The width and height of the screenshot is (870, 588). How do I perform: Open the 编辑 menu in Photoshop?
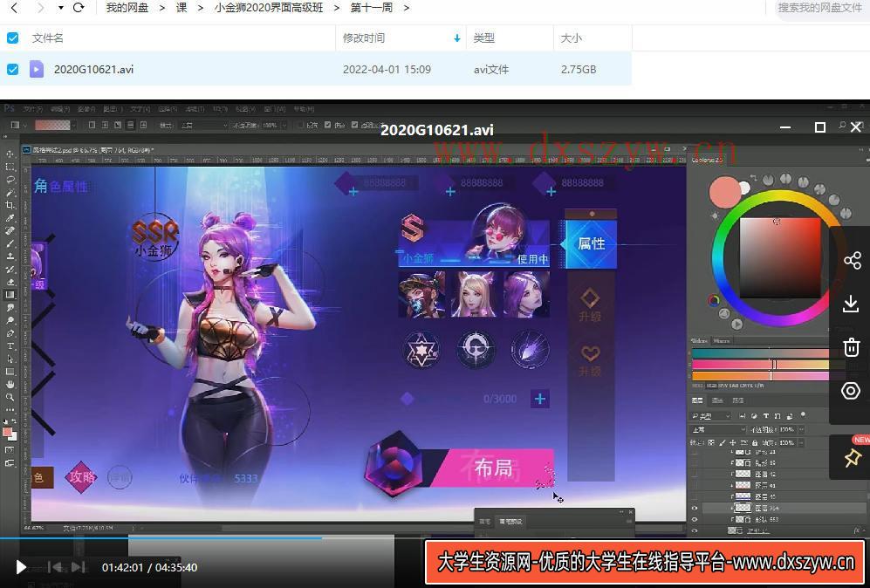[x=60, y=109]
